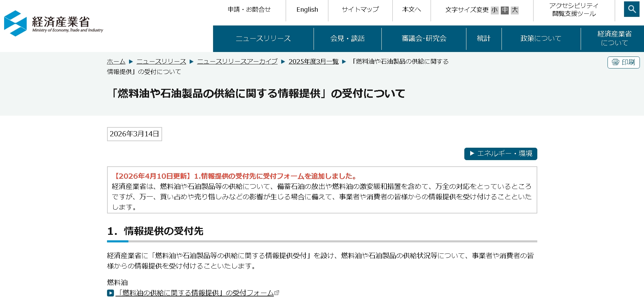644x303 pixels.
Task: Open the 会見・談話 navigation menu
Action: coord(347,39)
